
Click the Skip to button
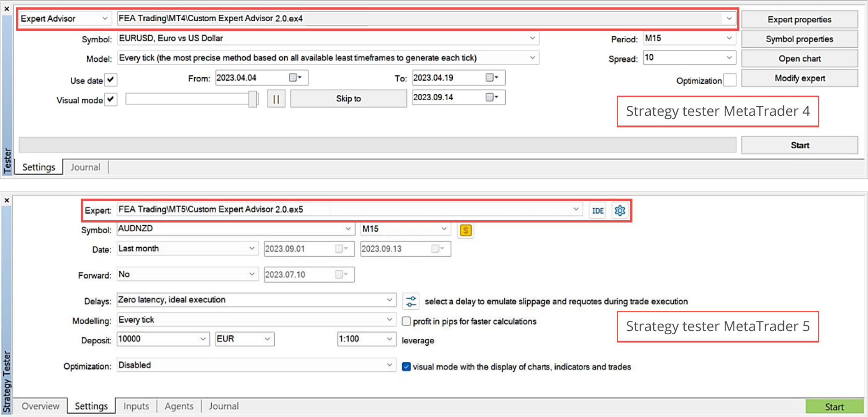349,98
